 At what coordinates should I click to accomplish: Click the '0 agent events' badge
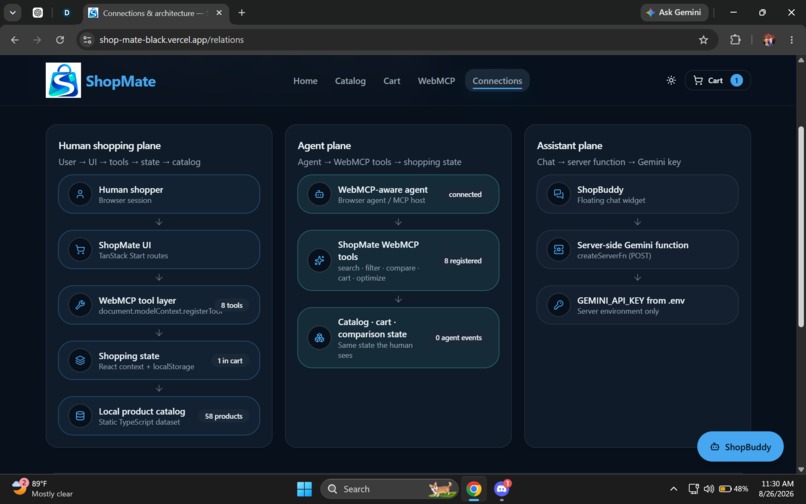click(x=459, y=337)
